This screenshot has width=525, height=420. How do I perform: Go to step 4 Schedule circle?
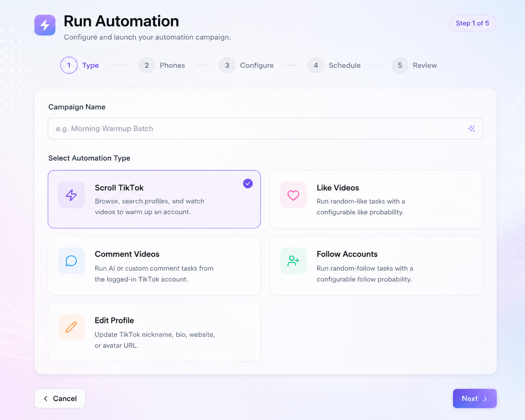point(316,65)
